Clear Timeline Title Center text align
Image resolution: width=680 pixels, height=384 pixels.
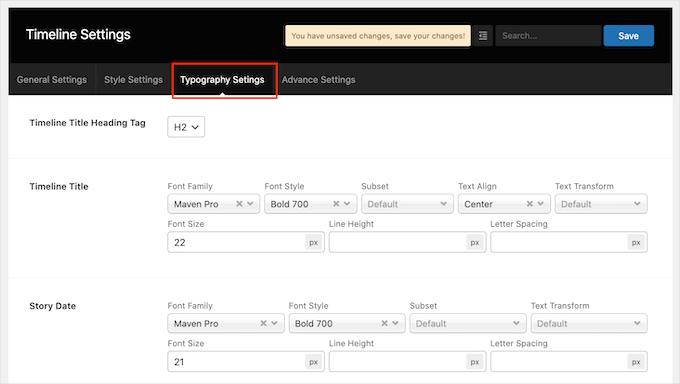tap(530, 204)
